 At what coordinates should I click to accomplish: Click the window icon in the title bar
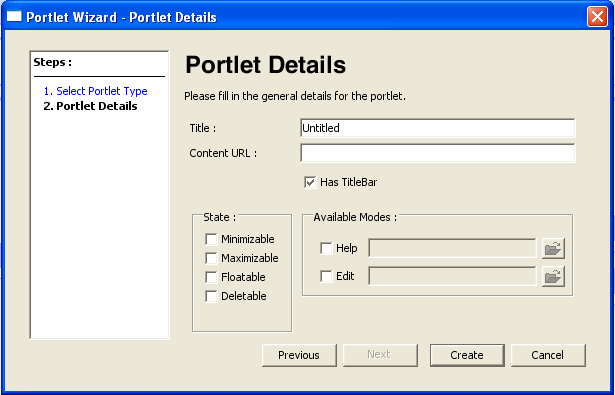pyautogui.click(x=14, y=16)
